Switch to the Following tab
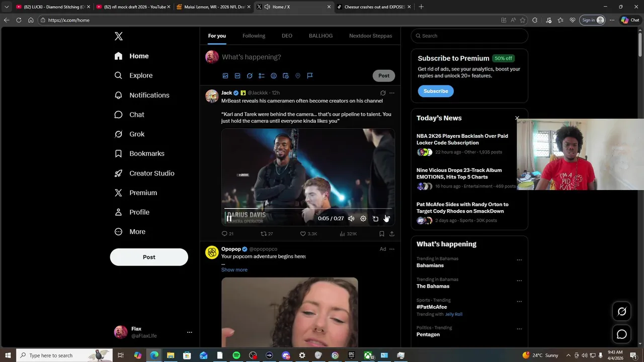This screenshot has height=362, width=644. tap(254, 36)
